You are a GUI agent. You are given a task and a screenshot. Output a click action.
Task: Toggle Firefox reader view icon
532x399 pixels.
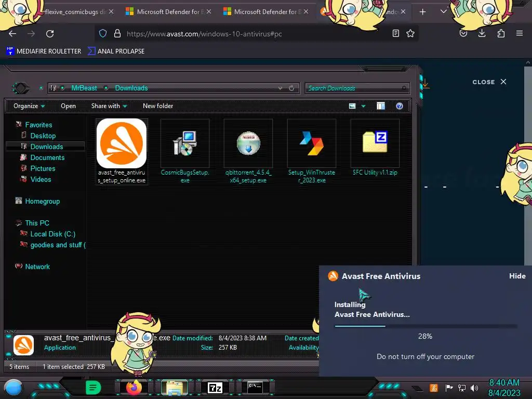(x=395, y=33)
